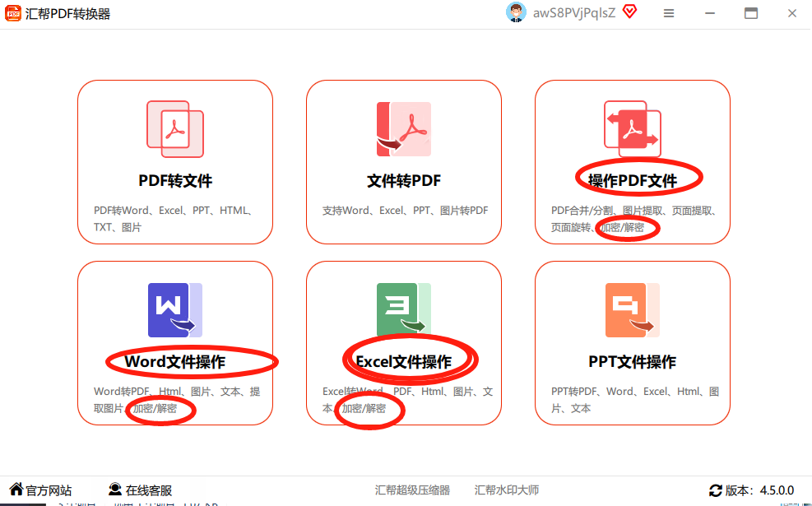Click the user avatar icon
Viewport: 812px width, 506px height.
coord(516,12)
